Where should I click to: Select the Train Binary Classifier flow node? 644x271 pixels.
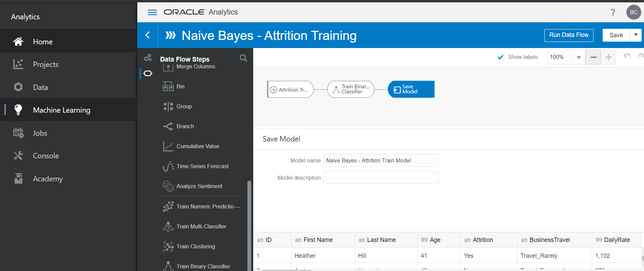coord(351,89)
